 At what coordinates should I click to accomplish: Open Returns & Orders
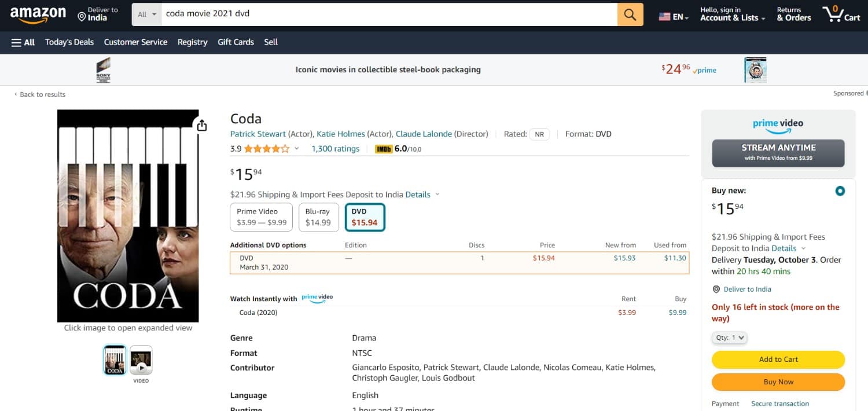pos(793,14)
